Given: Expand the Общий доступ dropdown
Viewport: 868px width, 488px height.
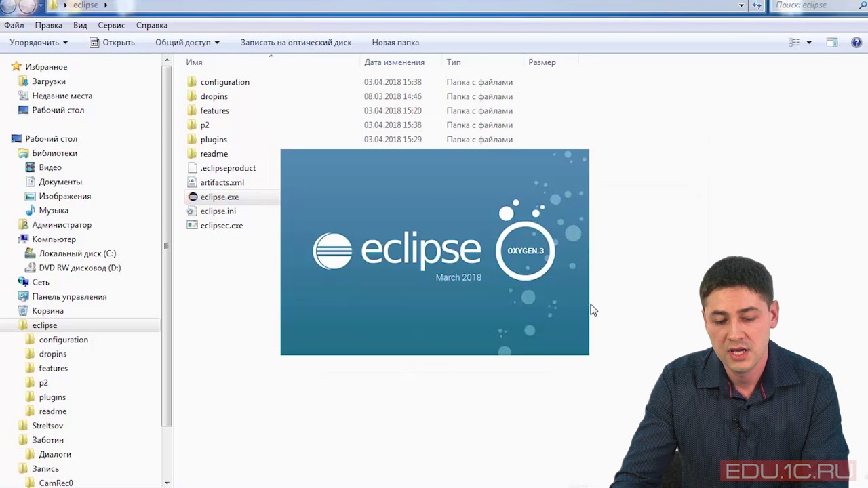Looking at the screenshot, I should tap(187, 42).
